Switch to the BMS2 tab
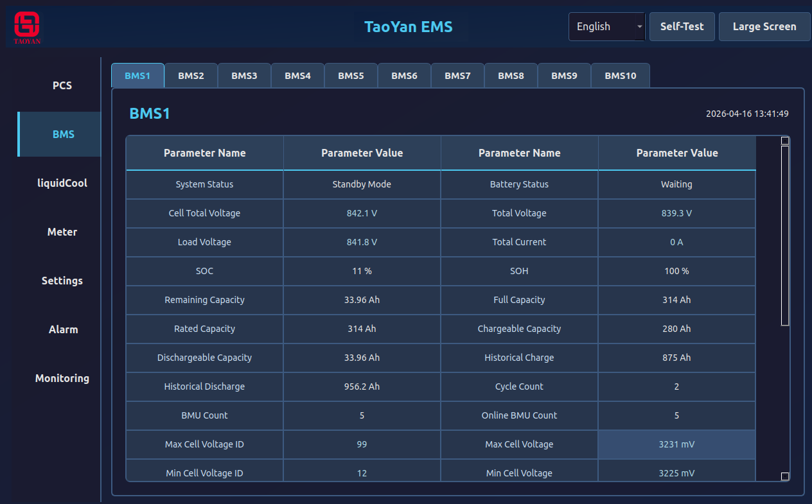This screenshot has width=812, height=504. (x=191, y=76)
